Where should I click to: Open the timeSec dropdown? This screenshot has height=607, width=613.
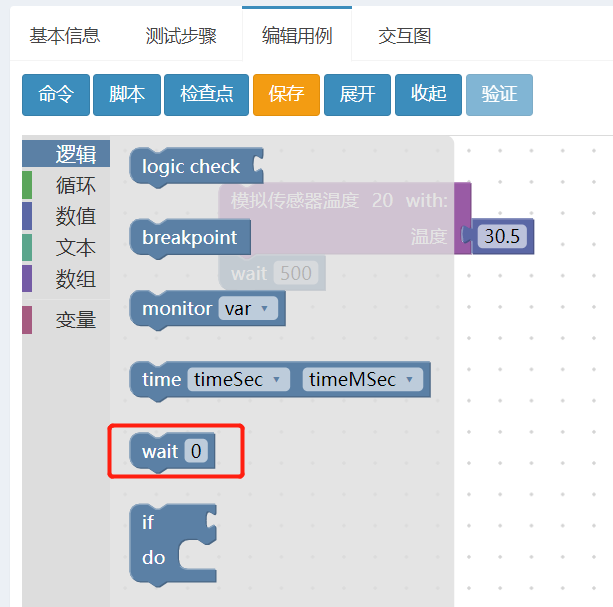pyautogui.click(x=238, y=380)
